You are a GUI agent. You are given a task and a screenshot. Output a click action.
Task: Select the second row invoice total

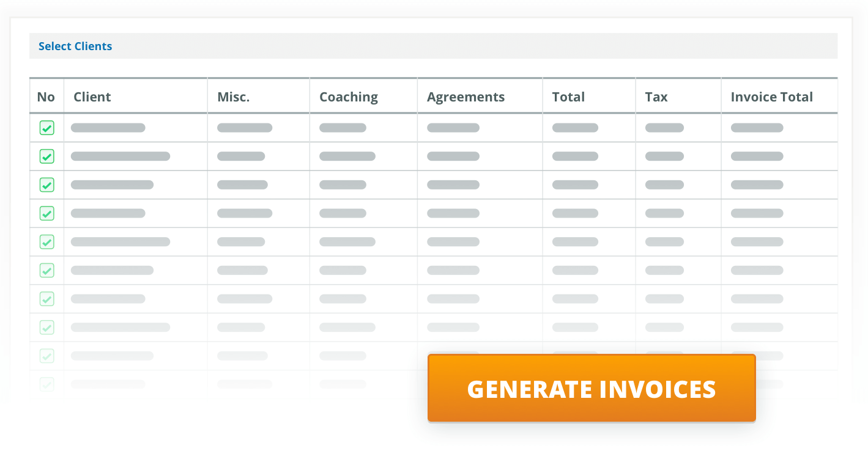pos(757,156)
